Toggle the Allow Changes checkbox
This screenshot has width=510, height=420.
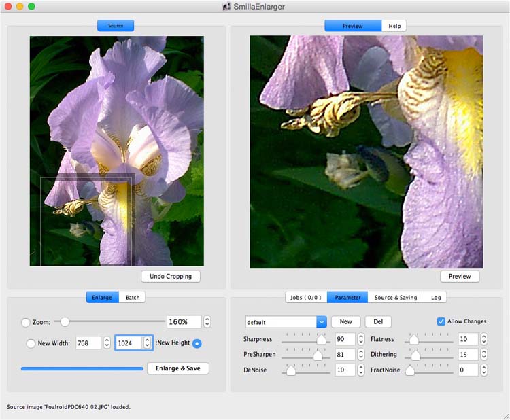(441, 321)
